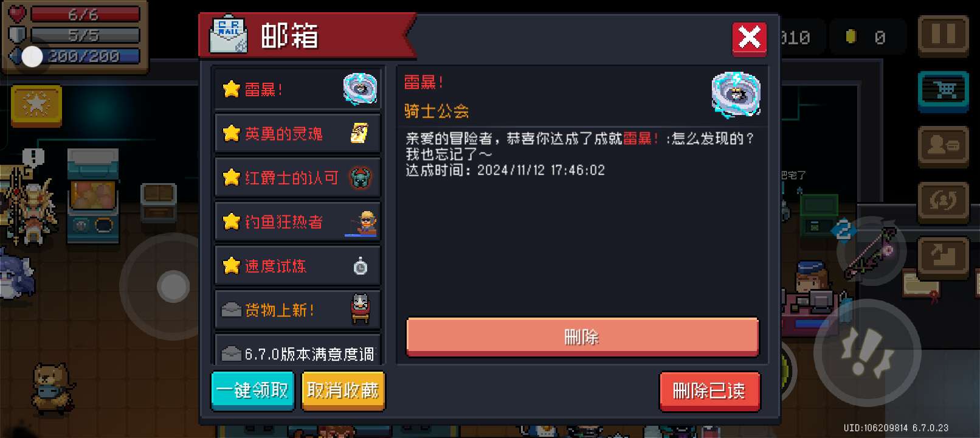Toggle favorite with 取消收藏 button

pos(343,391)
